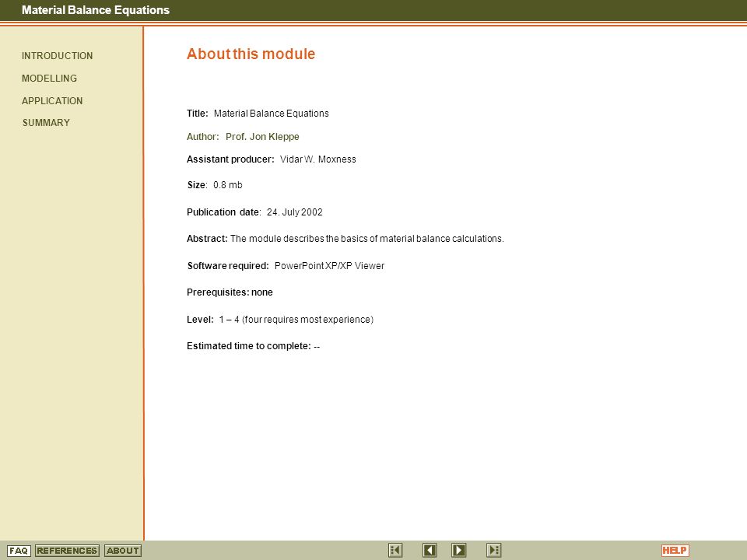Click the 'Estimated time to complete' line
Viewport: 747px width, 560px height.
(x=253, y=346)
